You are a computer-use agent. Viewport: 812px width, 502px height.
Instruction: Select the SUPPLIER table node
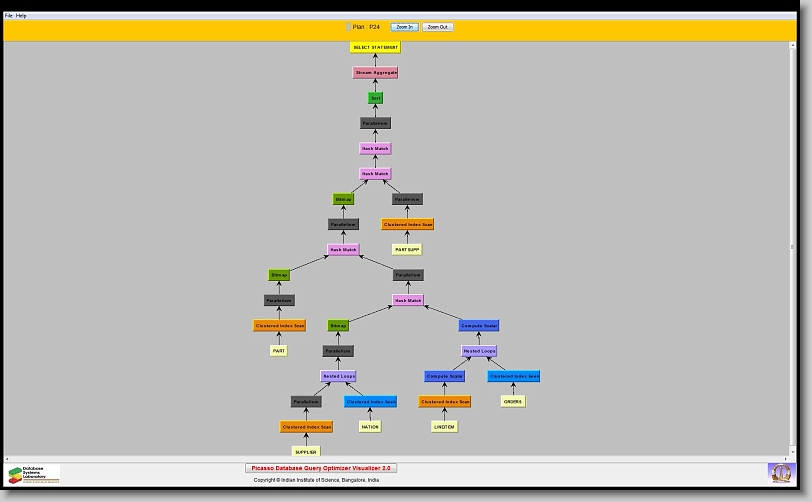[305, 452]
